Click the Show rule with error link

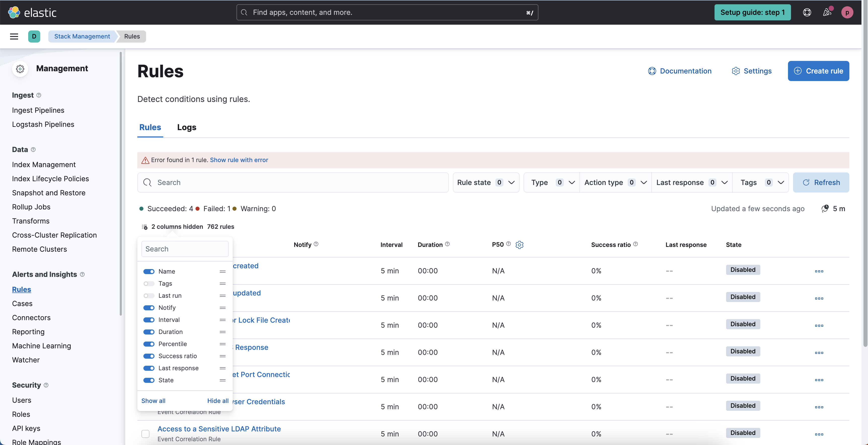239,160
